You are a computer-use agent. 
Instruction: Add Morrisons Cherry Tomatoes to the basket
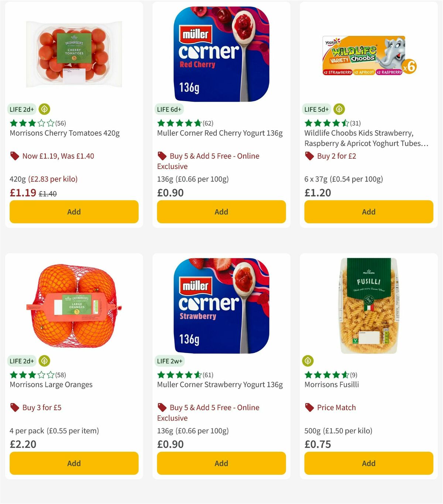coord(74,212)
